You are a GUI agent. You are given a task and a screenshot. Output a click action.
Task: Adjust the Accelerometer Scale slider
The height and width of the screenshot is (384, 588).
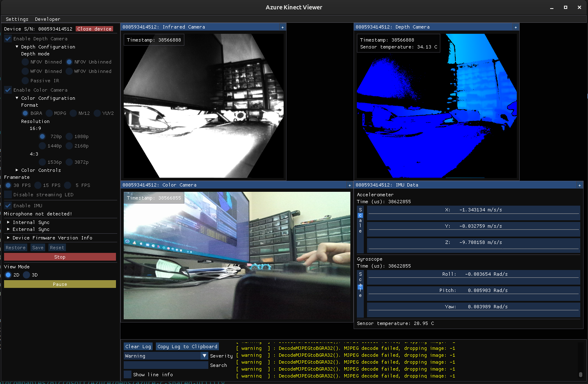[360, 229]
